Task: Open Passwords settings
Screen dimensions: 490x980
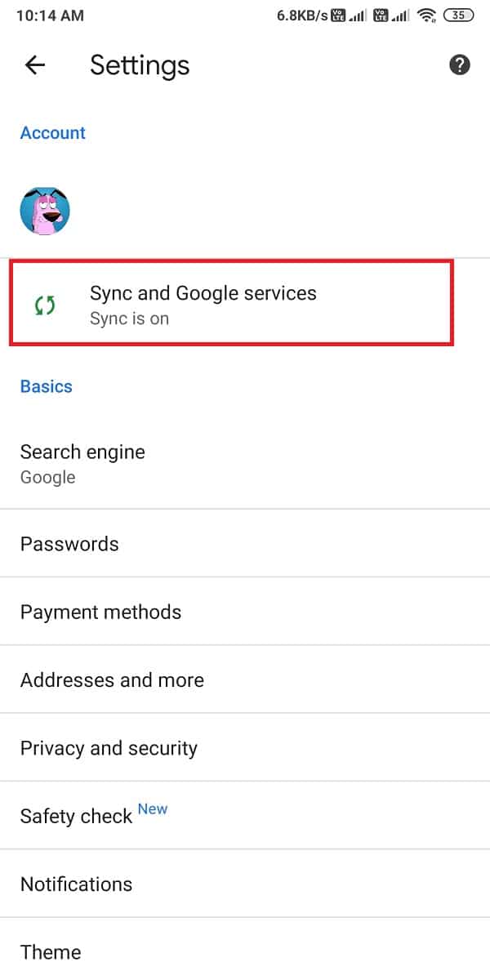Action: pyautogui.click(x=69, y=543)
